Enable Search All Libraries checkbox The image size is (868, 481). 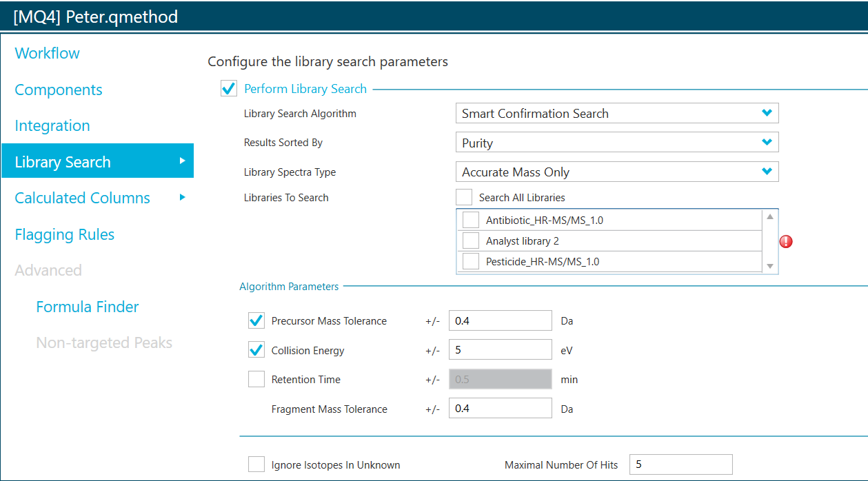click(465, 197)
